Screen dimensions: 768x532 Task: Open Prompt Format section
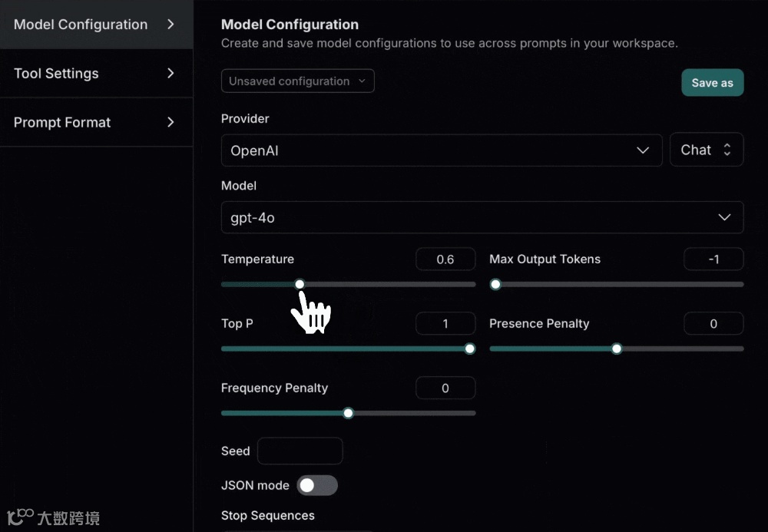62,123
